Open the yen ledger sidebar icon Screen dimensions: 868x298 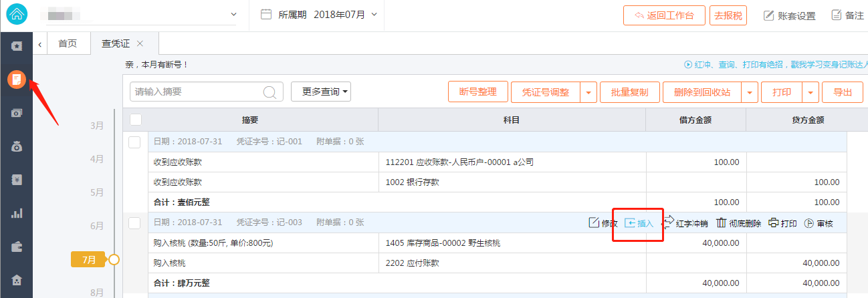[17, 180]
